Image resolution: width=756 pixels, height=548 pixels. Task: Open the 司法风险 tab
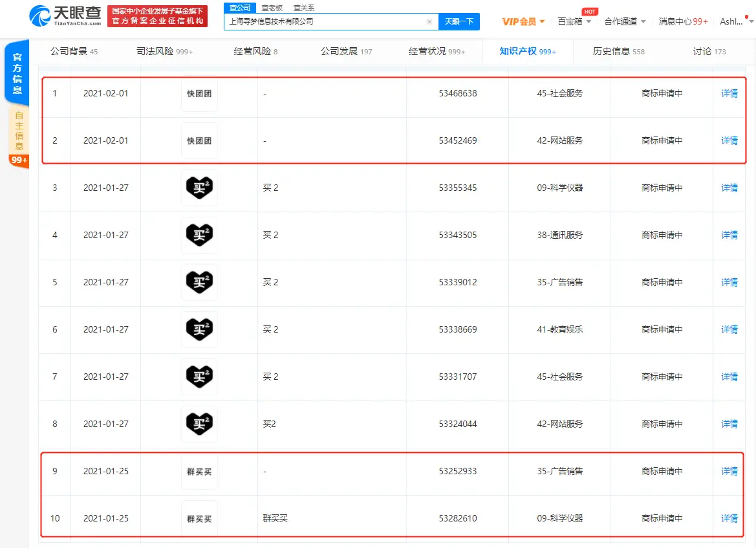(x=164, y=51)
